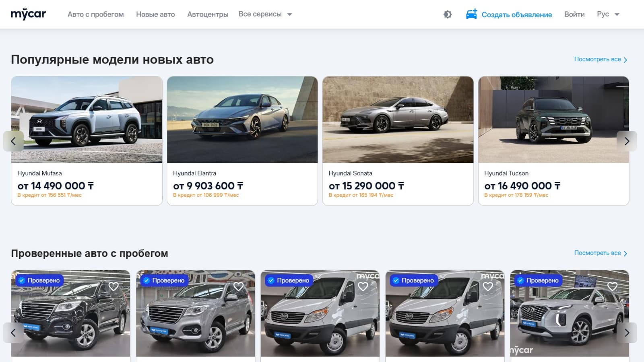This screenshot has height=362, width=644.
Task: Open Авто с пробегом menu item
Action: click(96, 14)
